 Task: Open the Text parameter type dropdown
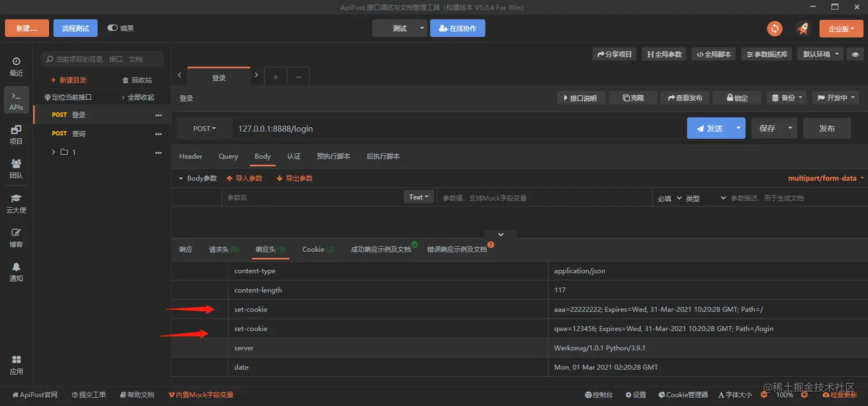pyautogui.click(x=418, y=197)
